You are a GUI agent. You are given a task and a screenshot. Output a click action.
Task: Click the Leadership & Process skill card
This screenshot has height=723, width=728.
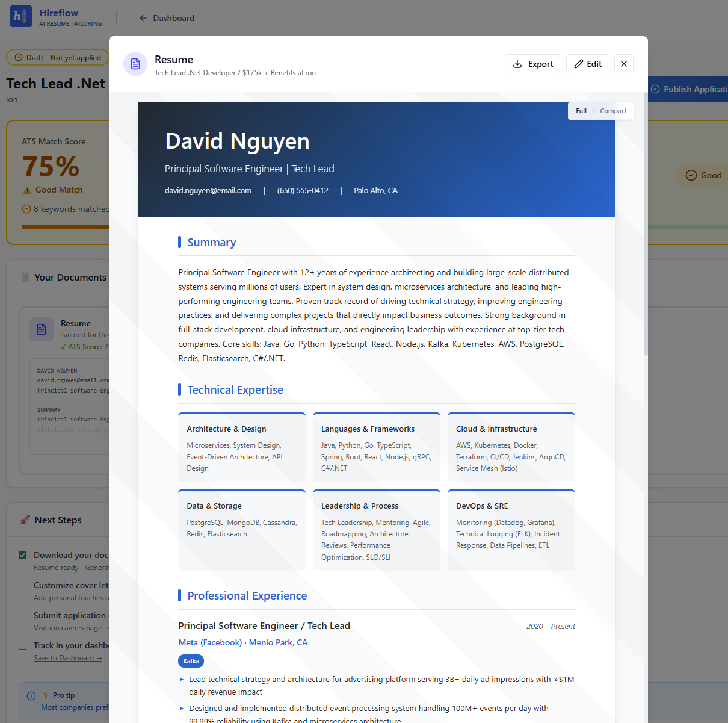[x=377, y=530]
